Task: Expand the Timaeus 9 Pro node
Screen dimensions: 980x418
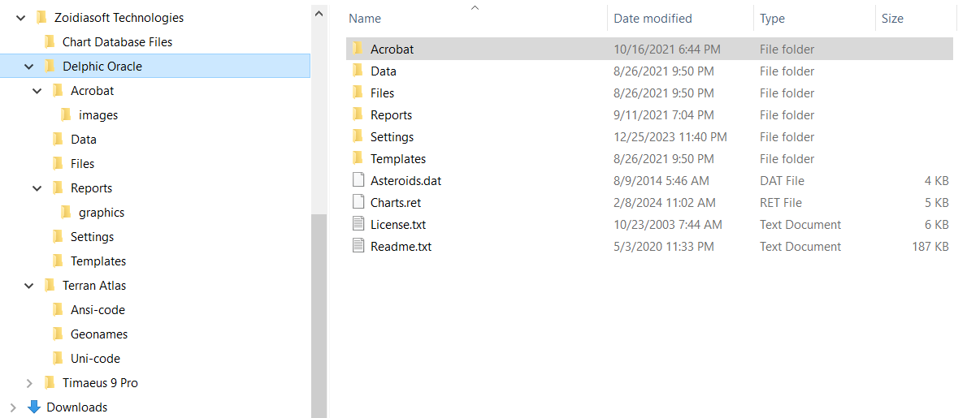Action: [x=29, y=383]
